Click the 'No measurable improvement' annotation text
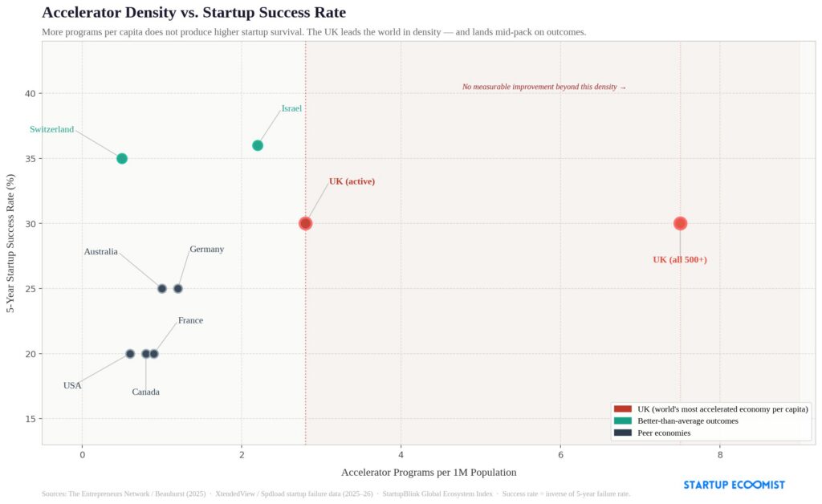The image size is (822, 504). (x=543, y=87)
